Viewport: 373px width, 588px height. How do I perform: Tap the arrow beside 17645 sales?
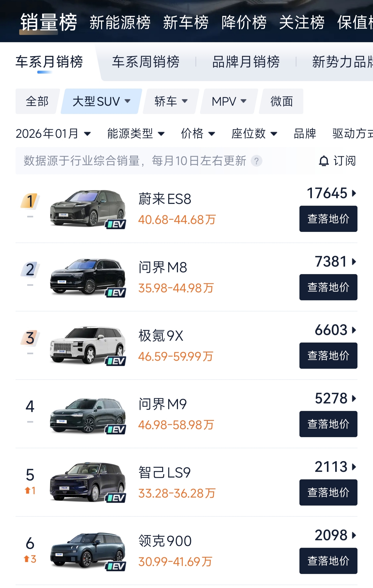[x=354, y=193]
